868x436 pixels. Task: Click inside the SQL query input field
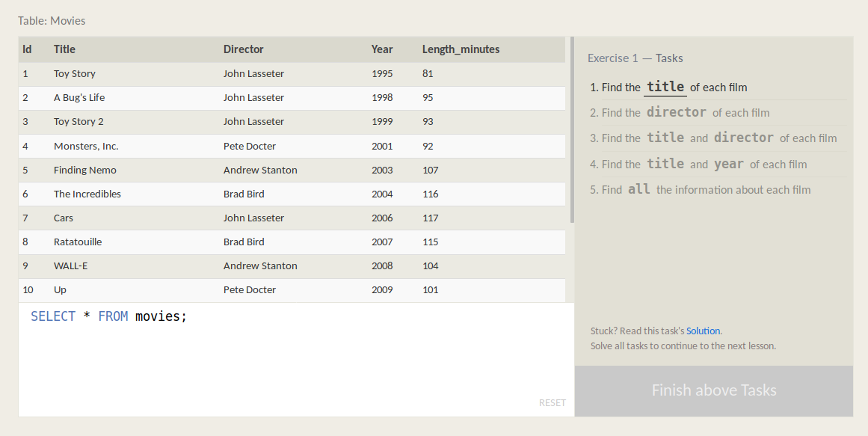(x=296, y=359)
